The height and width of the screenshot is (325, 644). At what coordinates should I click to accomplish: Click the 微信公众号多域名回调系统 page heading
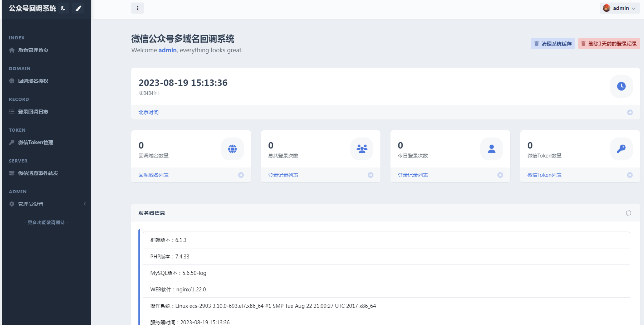tap(183, 39)
